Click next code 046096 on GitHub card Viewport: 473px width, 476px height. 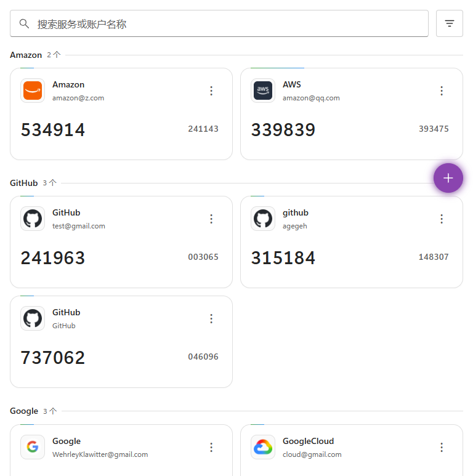pos(203,357)
